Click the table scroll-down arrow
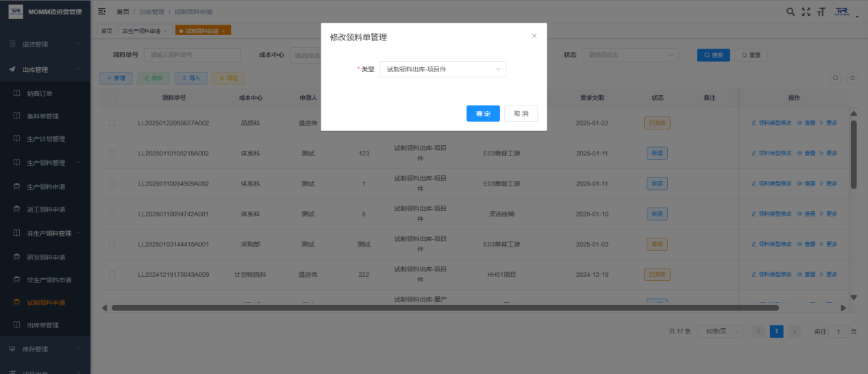 pos(854,297)
